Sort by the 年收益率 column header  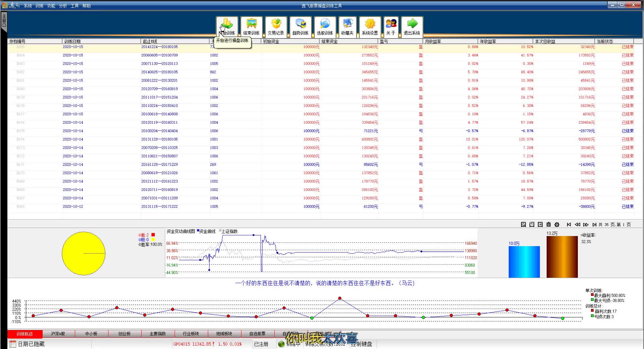506,41
